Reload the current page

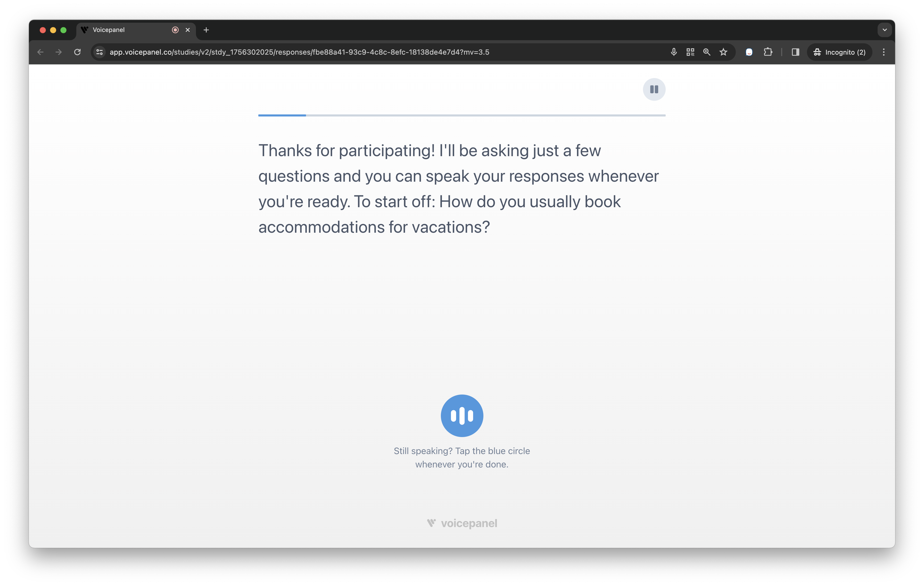[x=78, y=52]
